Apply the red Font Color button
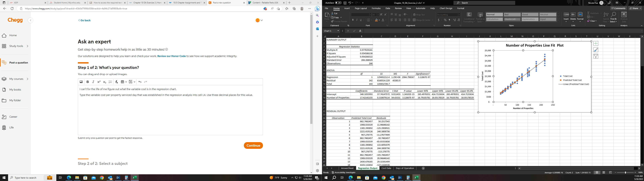Image resolution: width=644 pixels, height=181 pixels. point(383,20)
